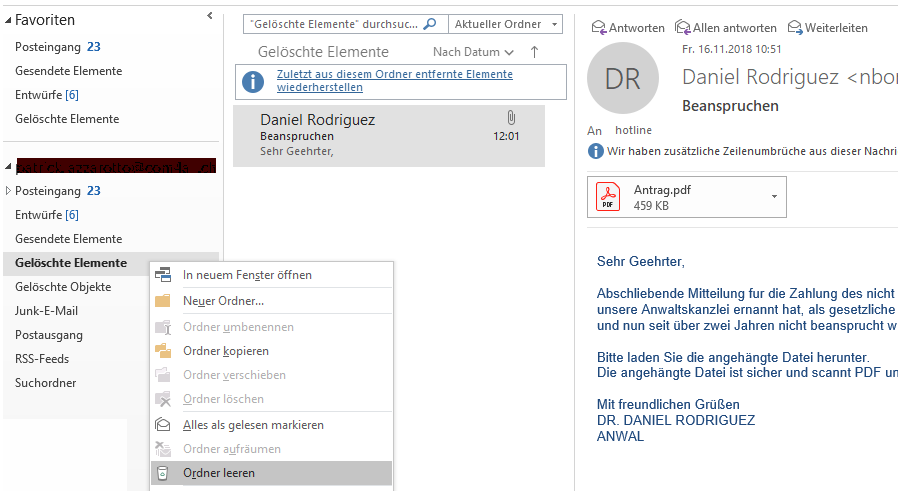
Task: Expand the Posteingang folder tree
Action: (x=9, y=191)
